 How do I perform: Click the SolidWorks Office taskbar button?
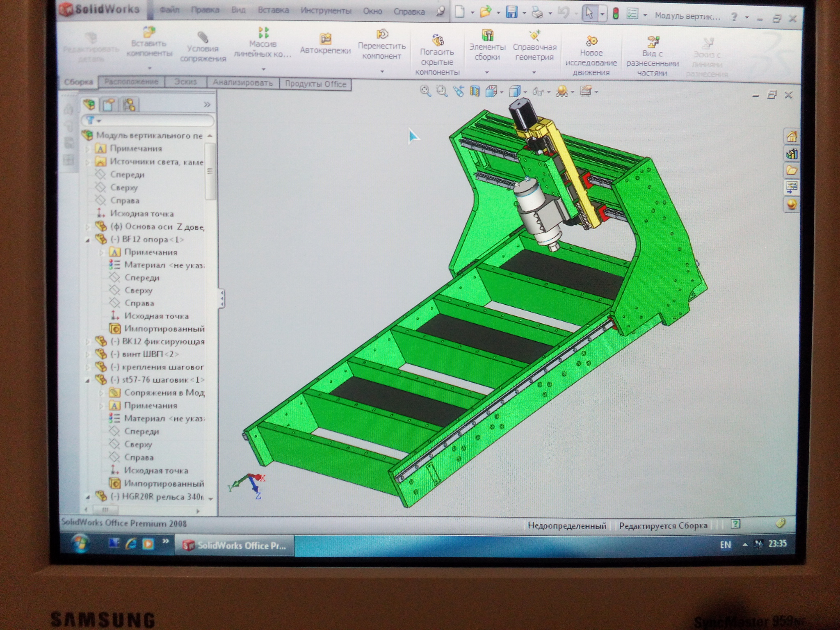pyautogui.click(x=235, y=546)
